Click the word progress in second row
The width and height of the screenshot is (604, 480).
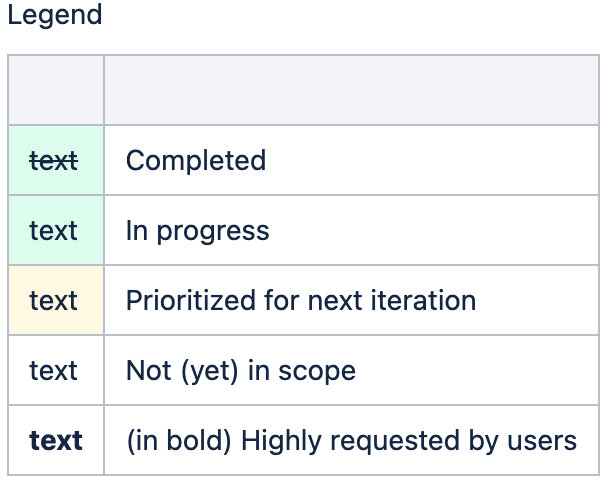pyautogui.click(x=213, y=232)
